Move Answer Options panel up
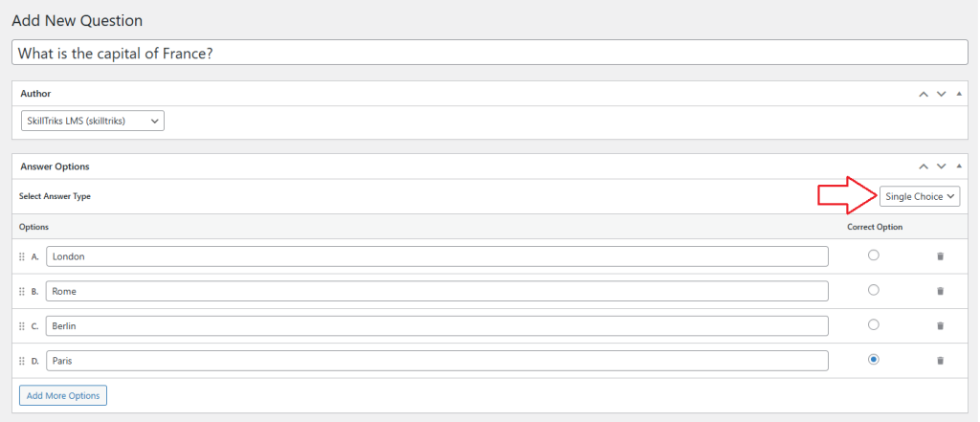This screenshot has height=422, width=980. (924, 166)
